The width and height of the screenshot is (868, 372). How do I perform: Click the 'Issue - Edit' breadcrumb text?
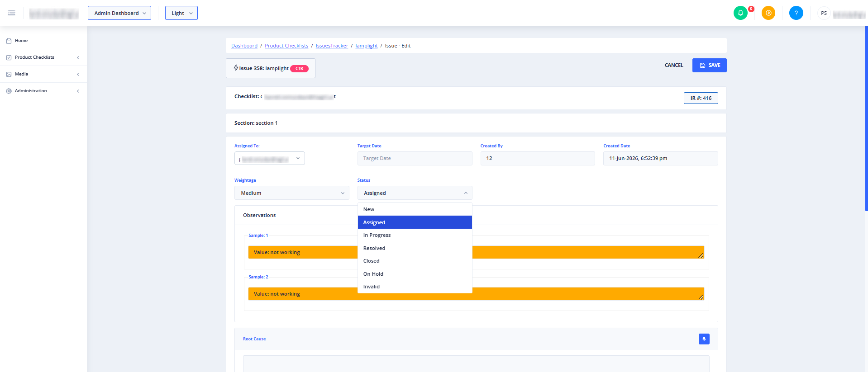click(398, 46)
